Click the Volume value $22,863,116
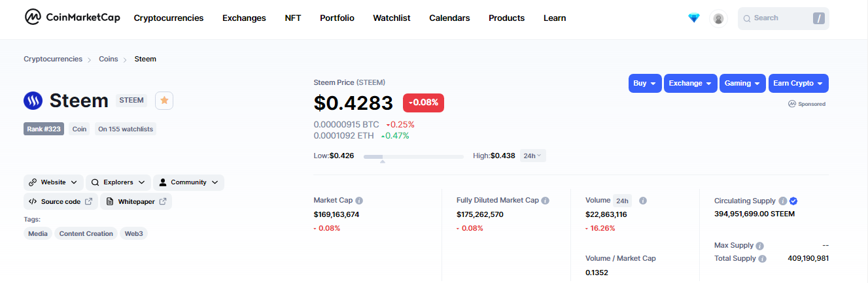Screen dimensions: 868x283 606,214
